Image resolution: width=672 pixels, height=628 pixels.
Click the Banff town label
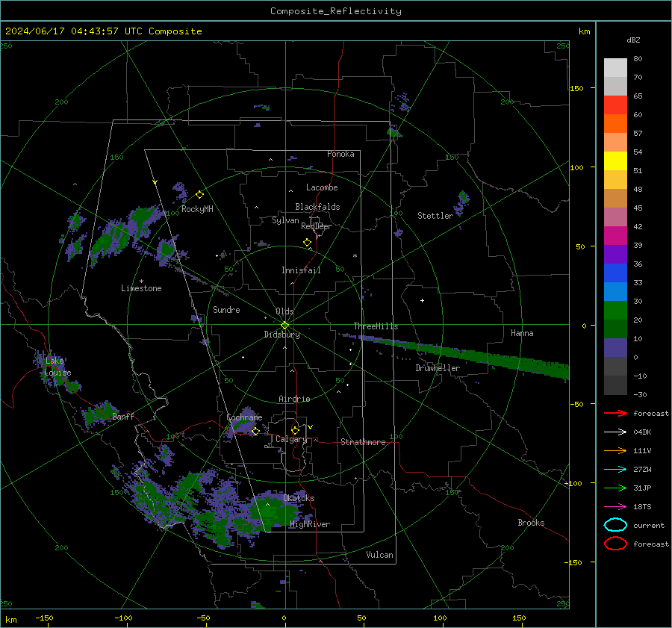123,417
